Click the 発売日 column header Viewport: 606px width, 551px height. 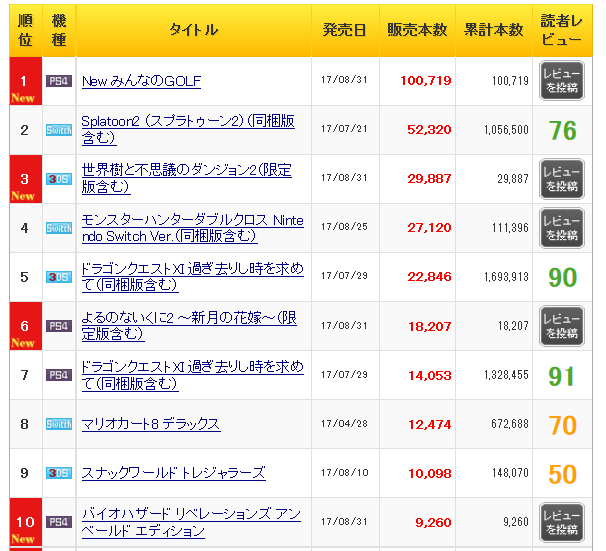[345, 30]
